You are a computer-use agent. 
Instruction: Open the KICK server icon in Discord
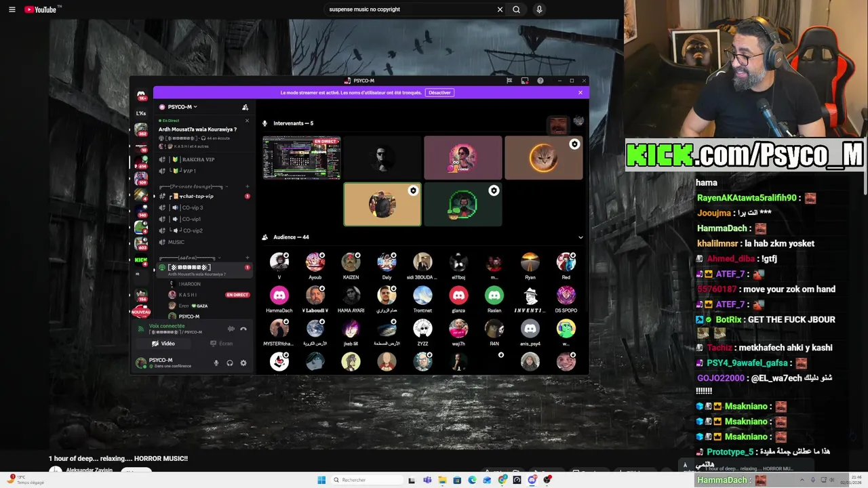[x=141, y=260]
